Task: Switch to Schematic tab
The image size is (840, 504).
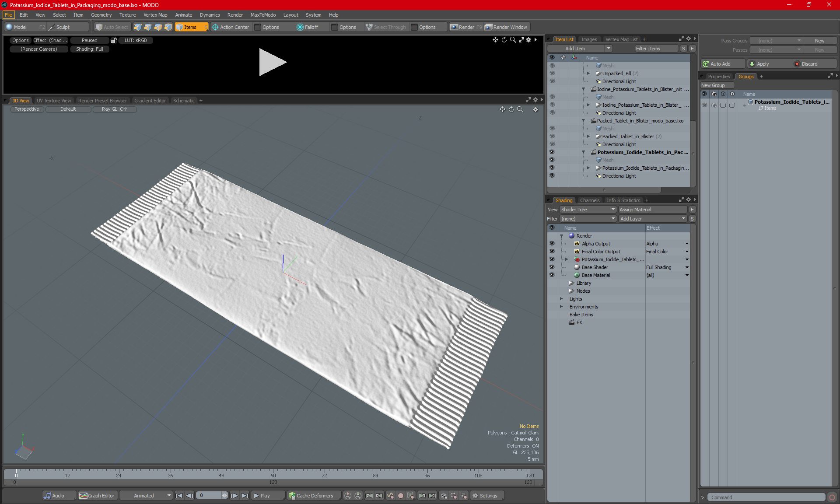Action: click(184, 101)
